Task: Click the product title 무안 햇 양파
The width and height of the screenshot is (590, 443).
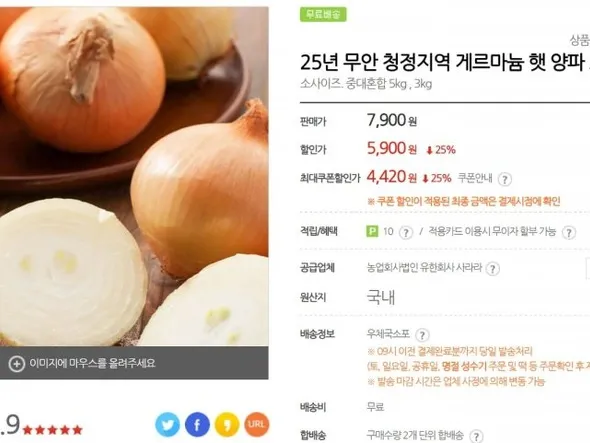Action: coord(445,62)
